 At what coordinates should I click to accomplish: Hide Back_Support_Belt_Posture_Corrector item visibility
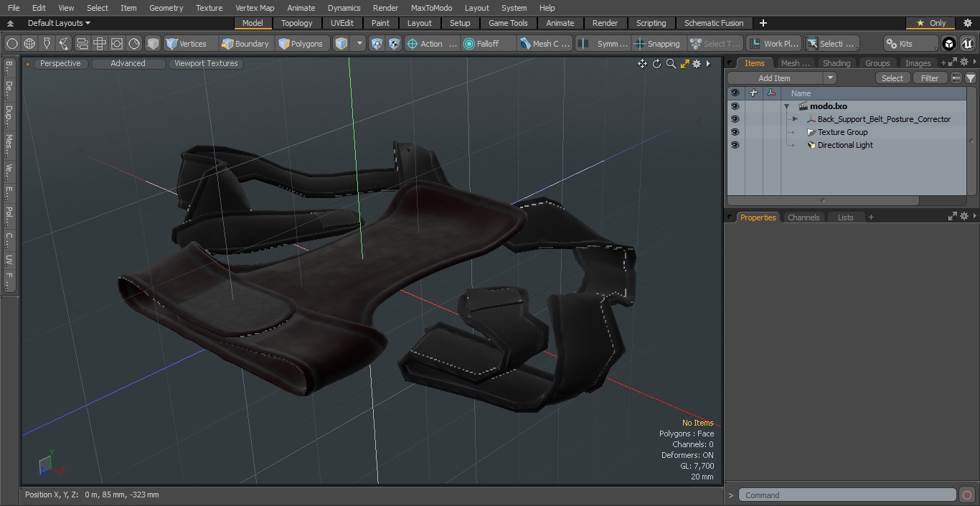pyautogui.click(x=735, y=119)
